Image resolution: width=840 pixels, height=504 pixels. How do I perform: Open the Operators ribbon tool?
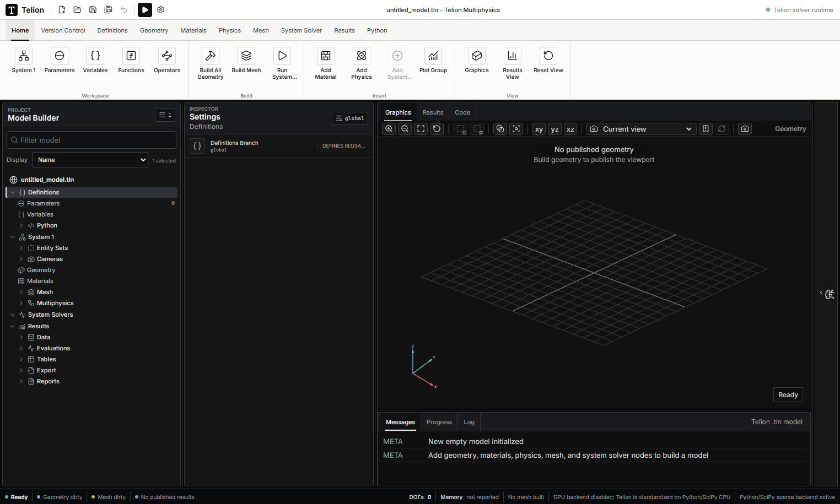point(167,61)
